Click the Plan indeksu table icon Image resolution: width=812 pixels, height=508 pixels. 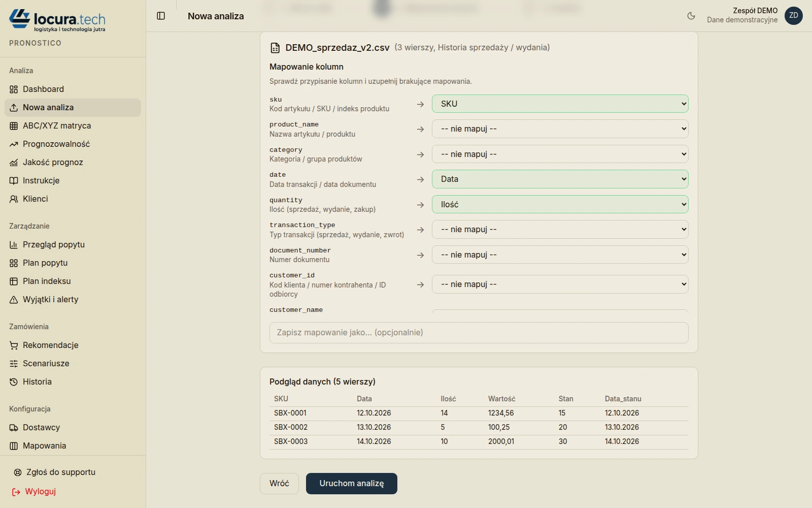(x=14, y=281)
